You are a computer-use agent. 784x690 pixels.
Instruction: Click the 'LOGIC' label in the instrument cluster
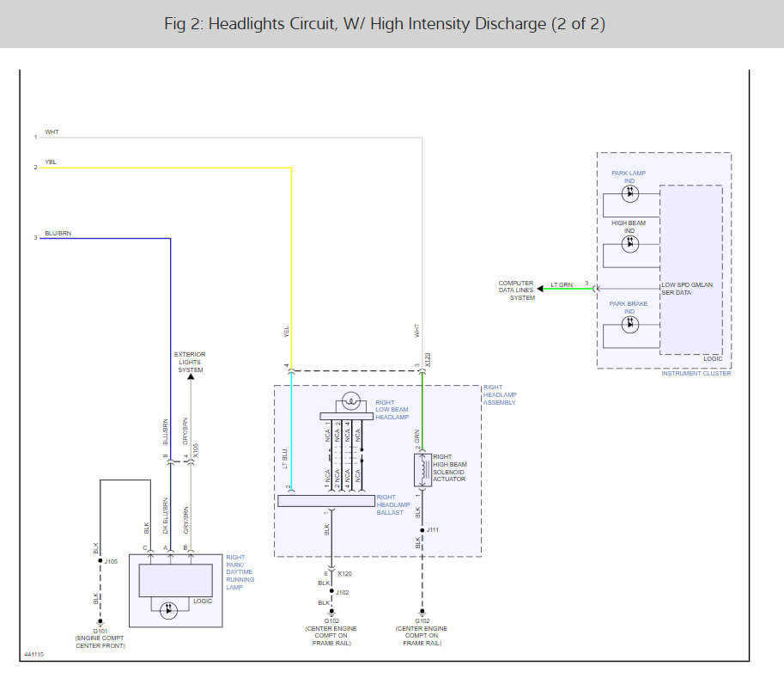pos(713,359)
